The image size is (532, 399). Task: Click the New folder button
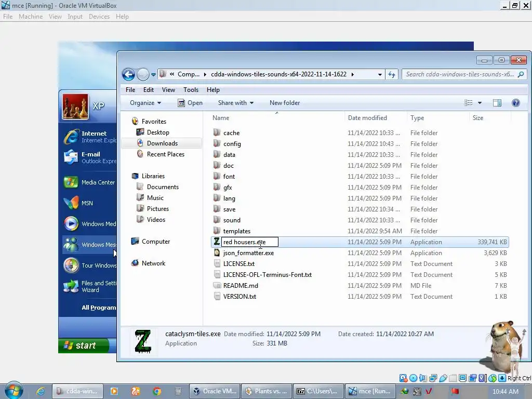(x=285, y=103)
